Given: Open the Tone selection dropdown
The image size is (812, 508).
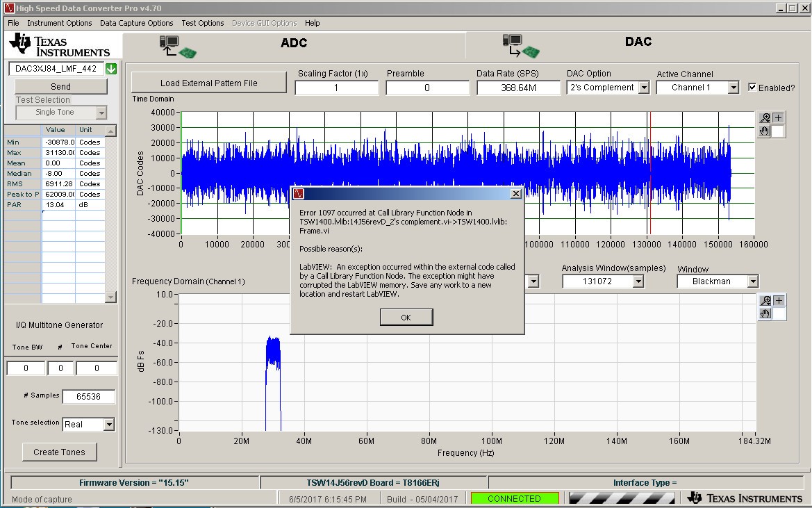Looking at the screenshot, I should coord(108,425).
